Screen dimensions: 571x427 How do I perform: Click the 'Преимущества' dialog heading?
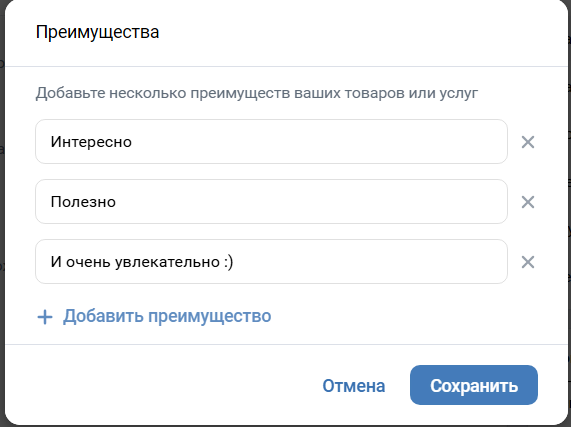(97, 32)
